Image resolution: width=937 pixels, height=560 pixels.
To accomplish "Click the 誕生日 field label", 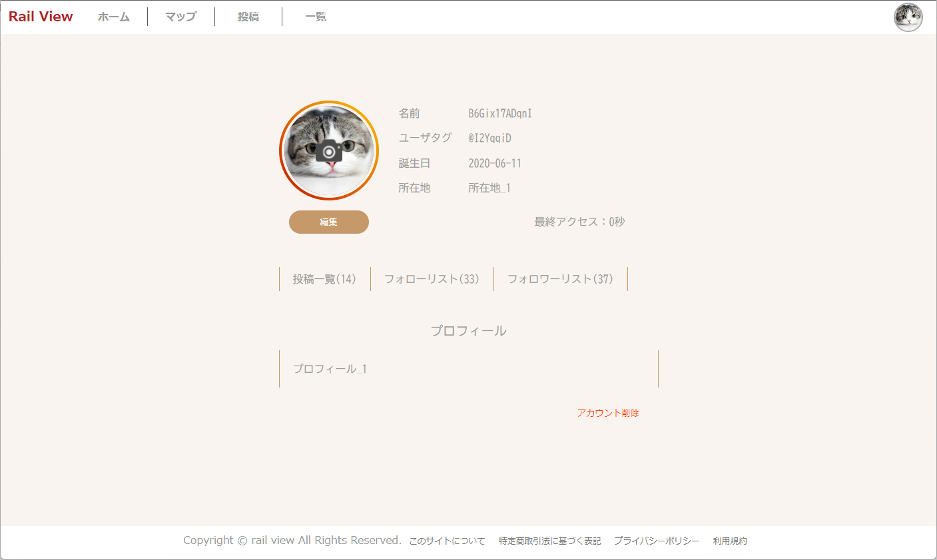I will click(x=414, y=163).
